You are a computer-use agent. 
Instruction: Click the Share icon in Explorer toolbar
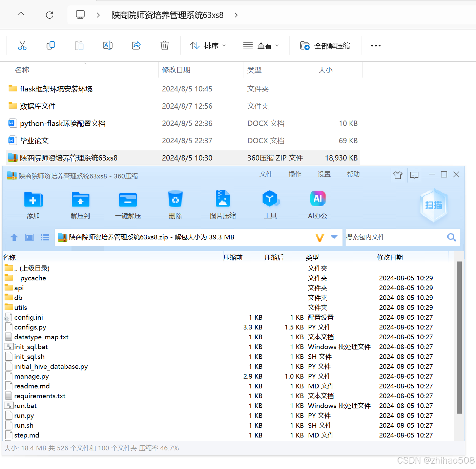(x=136, y=45)
